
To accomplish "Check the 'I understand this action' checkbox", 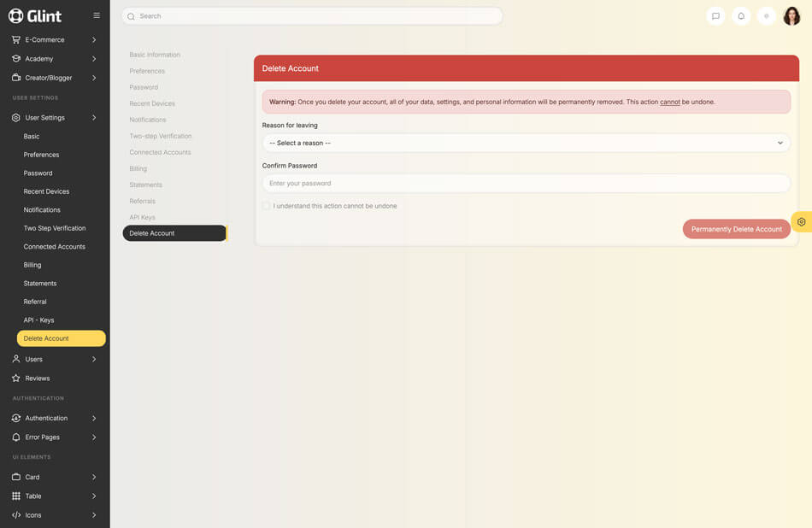I will (267, 206).
